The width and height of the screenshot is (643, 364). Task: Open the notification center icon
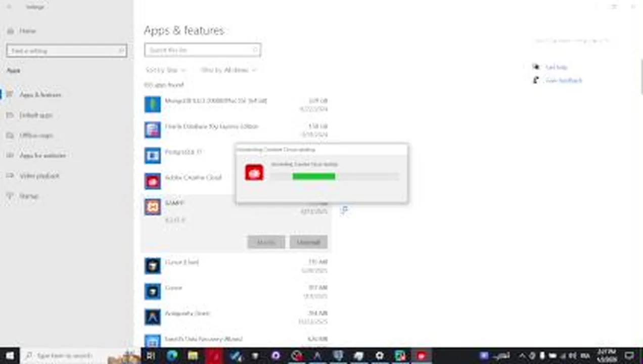point(630,356)
